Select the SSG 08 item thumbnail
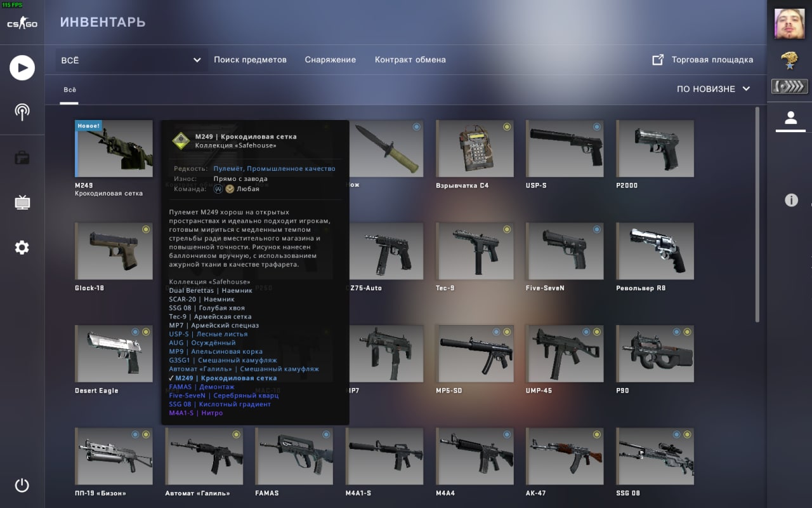This screenshot has width=812, height=508. click(655, 456)
